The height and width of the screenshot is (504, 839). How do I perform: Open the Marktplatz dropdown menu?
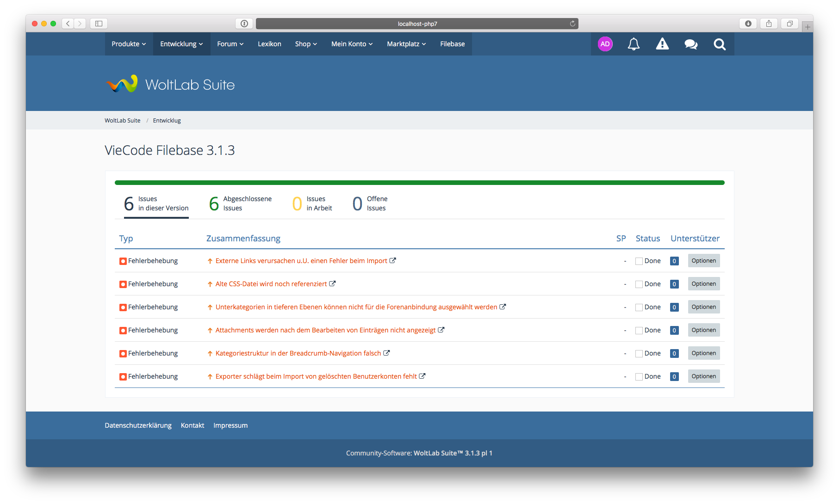click(406, 44)
